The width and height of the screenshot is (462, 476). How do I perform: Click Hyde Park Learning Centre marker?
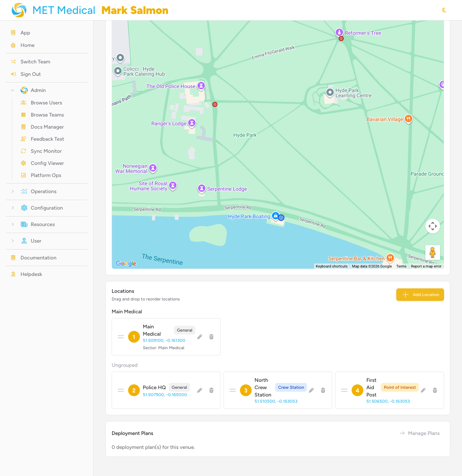[330, 92]
